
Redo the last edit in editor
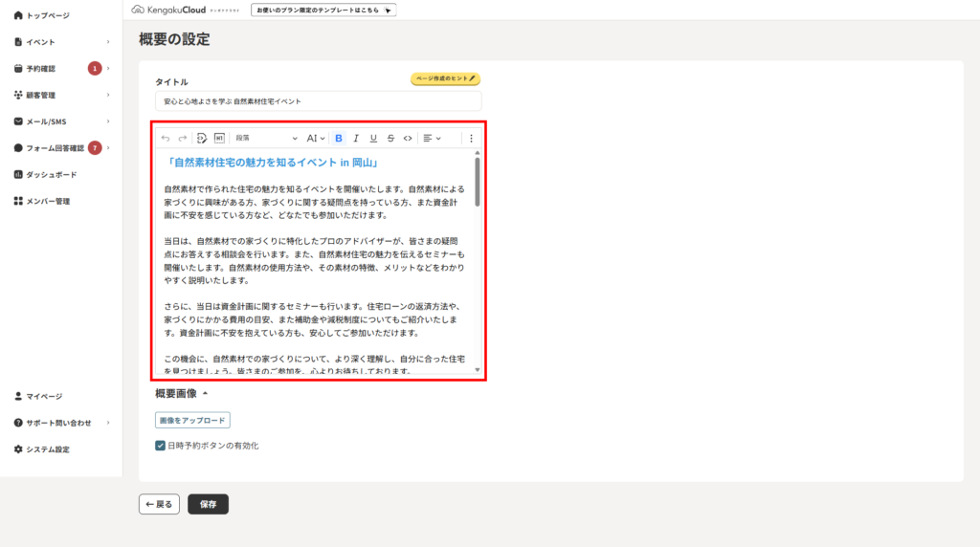point(183,138)
